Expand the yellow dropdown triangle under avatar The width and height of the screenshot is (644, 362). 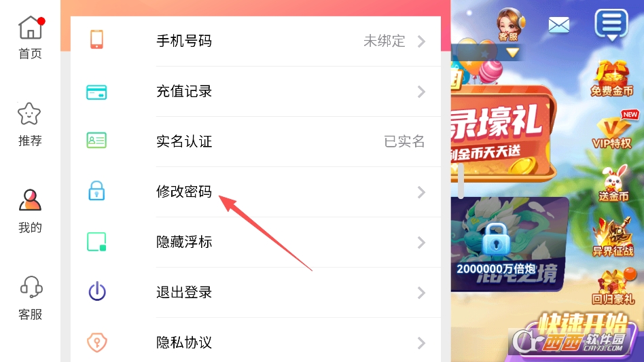tap(512, 52)
